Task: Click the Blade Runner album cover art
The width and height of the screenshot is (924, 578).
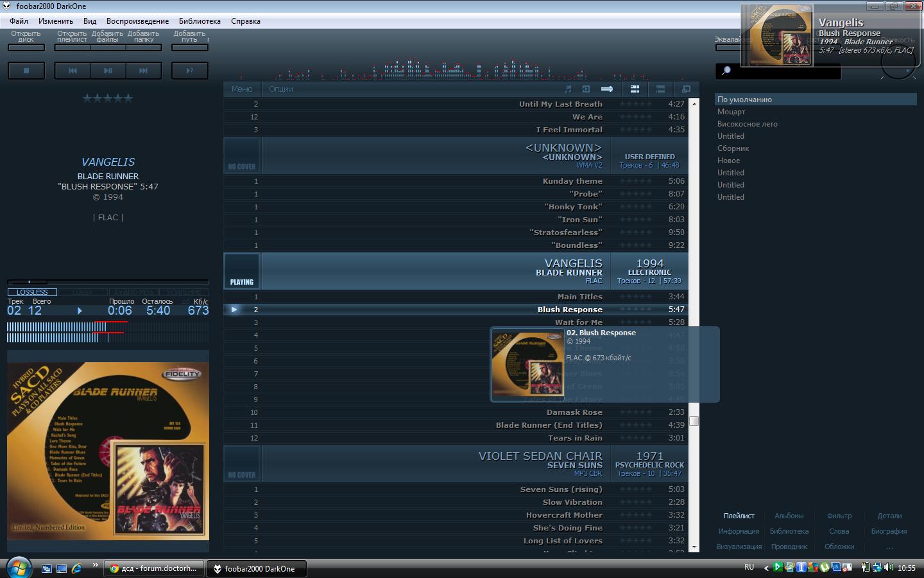Action: tap(108, 451)
